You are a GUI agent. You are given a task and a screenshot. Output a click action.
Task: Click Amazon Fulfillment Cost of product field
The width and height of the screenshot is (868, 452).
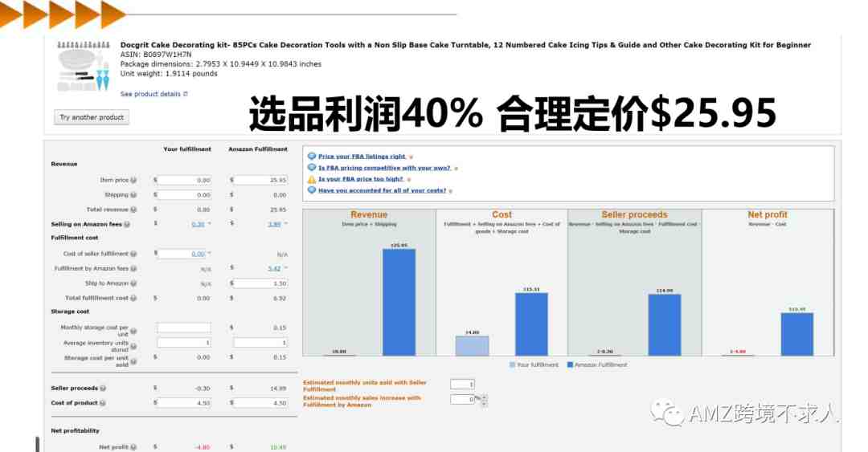pos(260,403)
